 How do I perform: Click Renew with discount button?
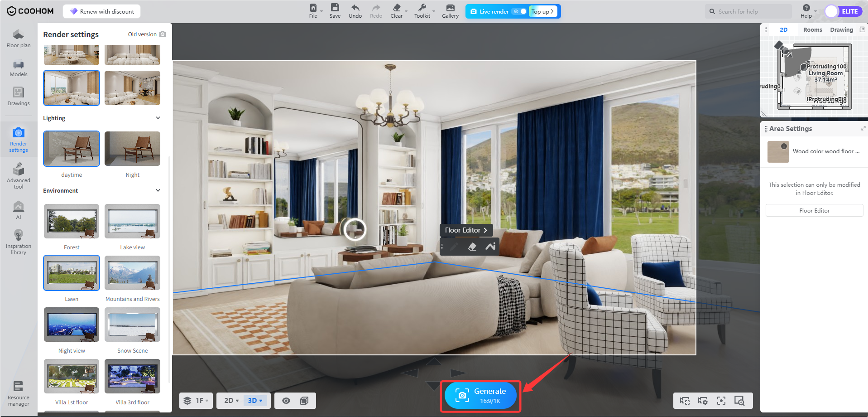click(x=102, y=11)
